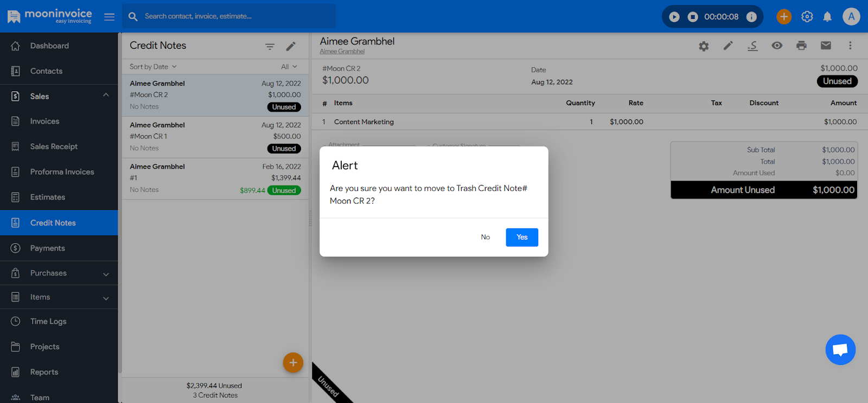The height and width of the screenshot is (403, 868).
Task: Open Team page in sidebar
Action: 59,397
